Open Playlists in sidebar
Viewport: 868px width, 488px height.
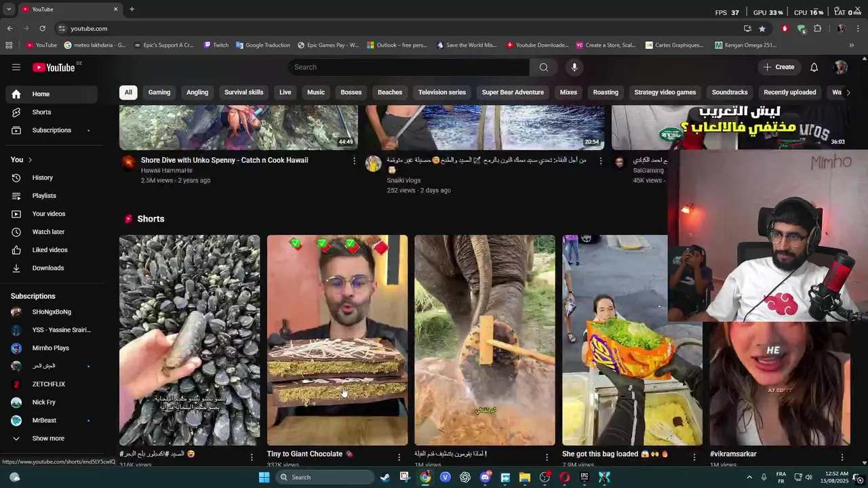pos(52,196)
